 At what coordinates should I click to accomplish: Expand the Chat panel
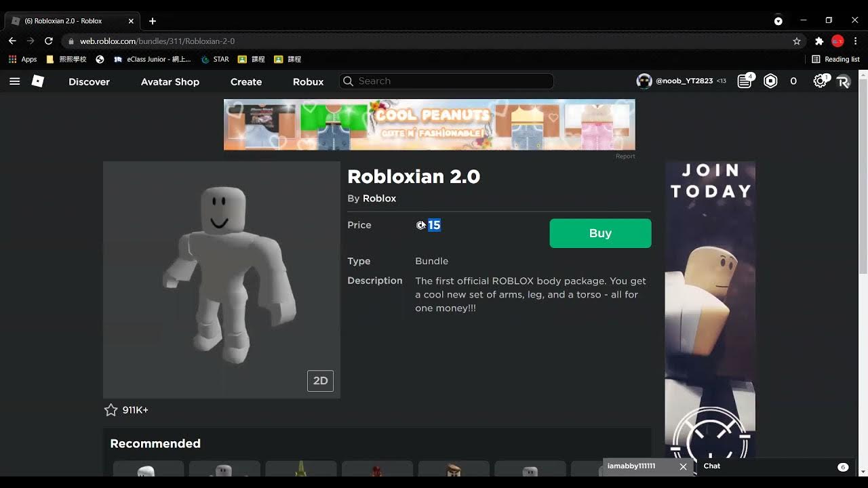pos(776,466)
